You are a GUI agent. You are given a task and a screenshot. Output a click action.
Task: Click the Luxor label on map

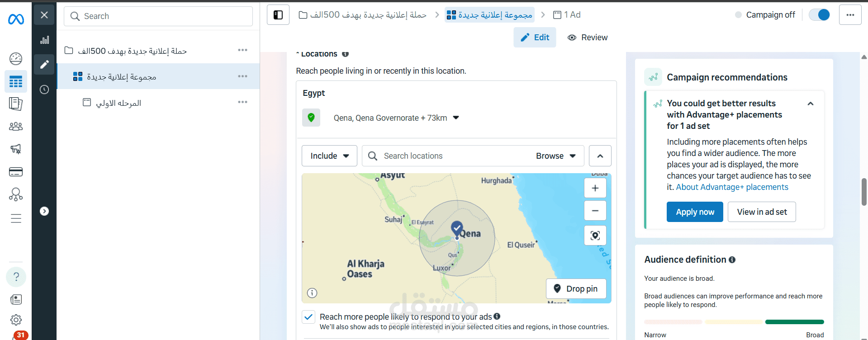[441, 268]
